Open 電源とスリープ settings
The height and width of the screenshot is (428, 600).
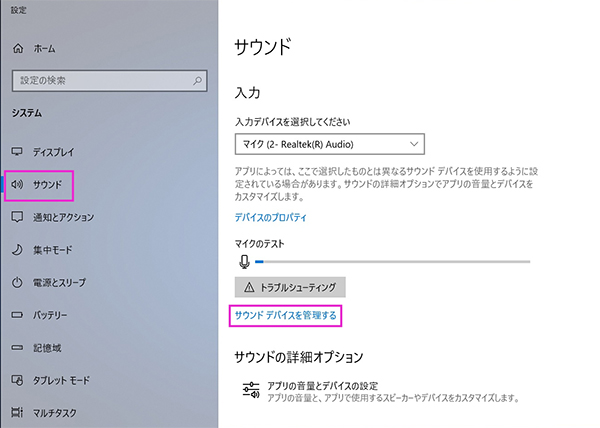pos(62,282)
